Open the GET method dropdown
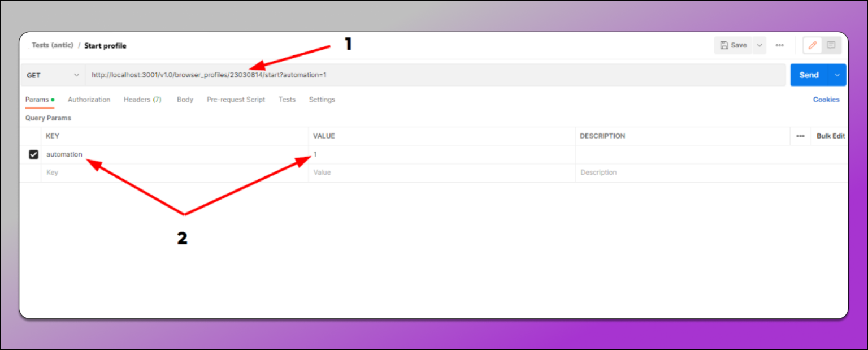The image size is (868, 350). pyautogui.click(x=53, y=75)
